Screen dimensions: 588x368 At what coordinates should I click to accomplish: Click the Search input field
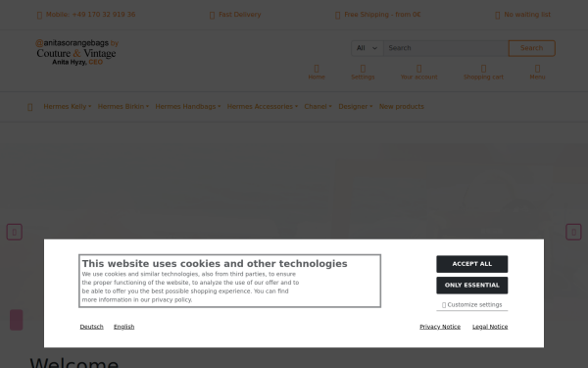point(446,48)
